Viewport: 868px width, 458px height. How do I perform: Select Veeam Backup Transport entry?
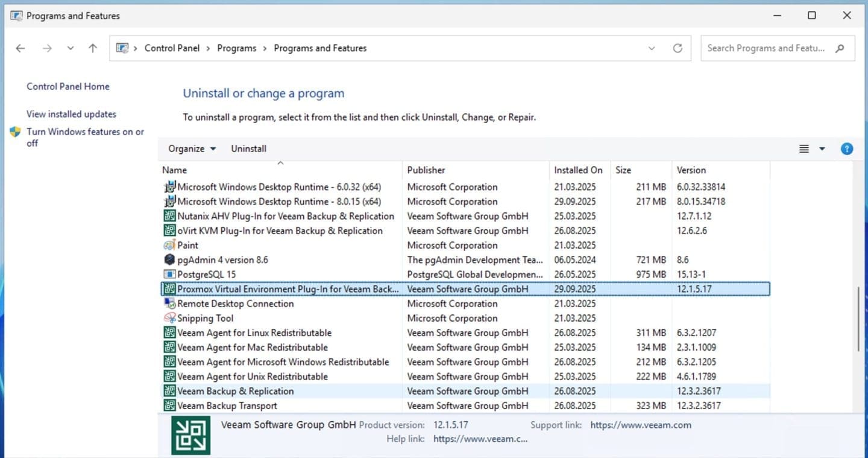(227, 406)
